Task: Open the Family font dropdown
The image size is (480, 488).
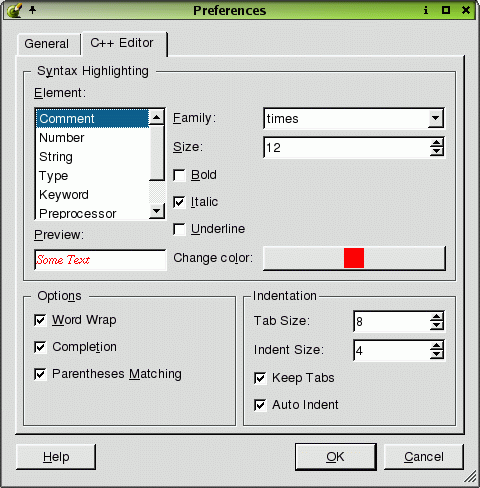Action: pyautogui.click(x=435, y=118)
